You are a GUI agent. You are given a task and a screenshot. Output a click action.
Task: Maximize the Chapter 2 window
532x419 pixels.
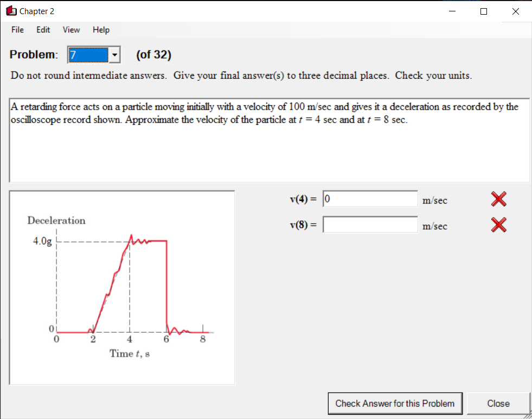[483, 11]
